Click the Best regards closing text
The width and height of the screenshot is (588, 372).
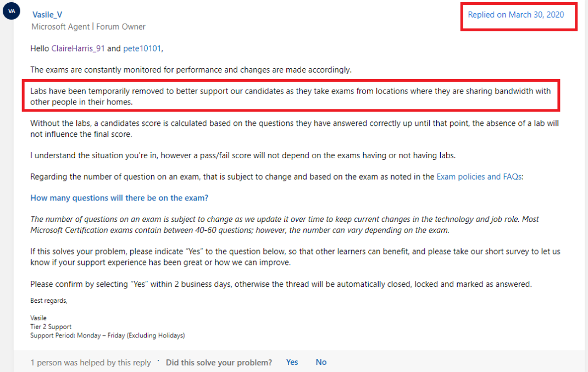click(49, 301)
